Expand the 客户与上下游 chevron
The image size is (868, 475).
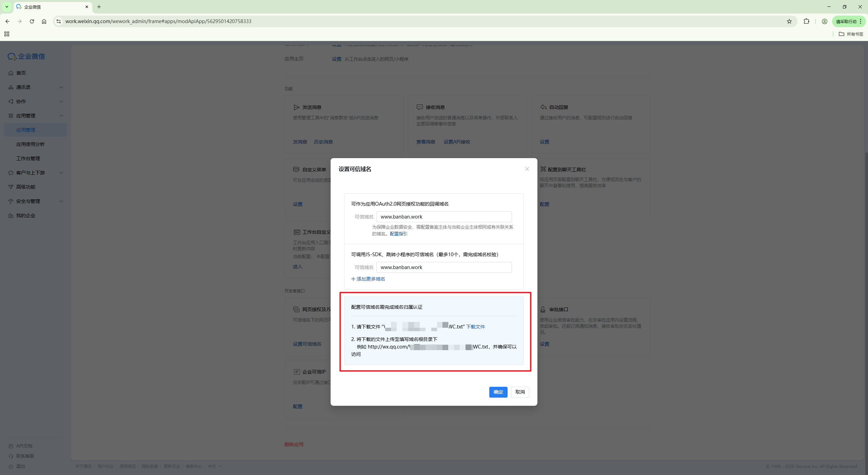point(61,173)
